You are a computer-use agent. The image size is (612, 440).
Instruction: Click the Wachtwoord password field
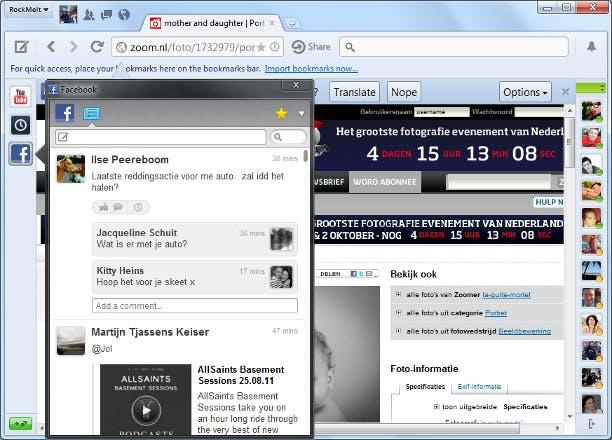539,112
